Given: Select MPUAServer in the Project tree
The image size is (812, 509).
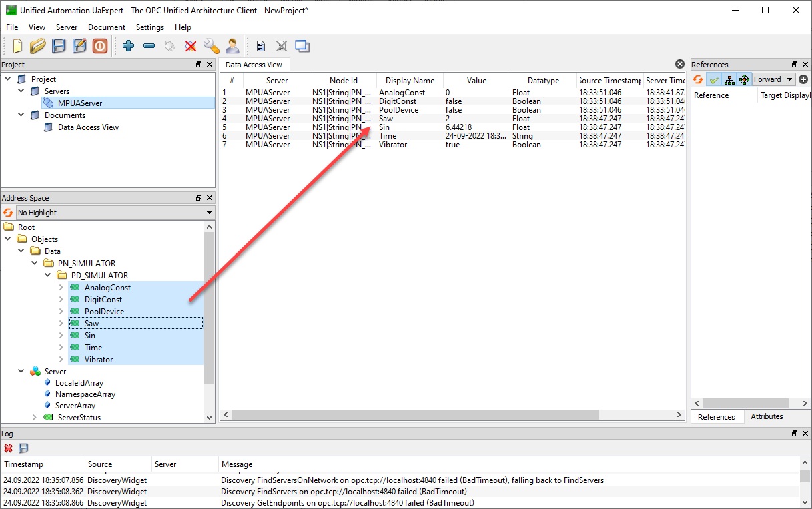Looking at the screenshot, I should (80, 103).
